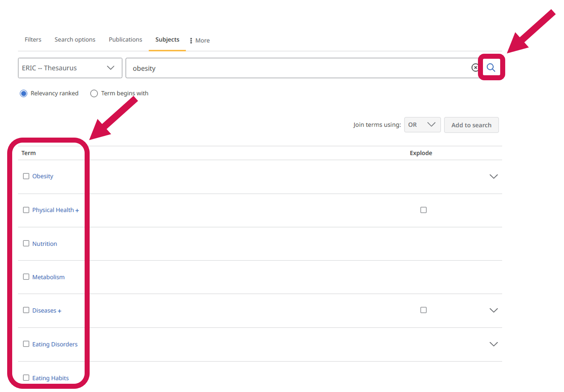Expand the Obesity row details

(x=493, y=177)
